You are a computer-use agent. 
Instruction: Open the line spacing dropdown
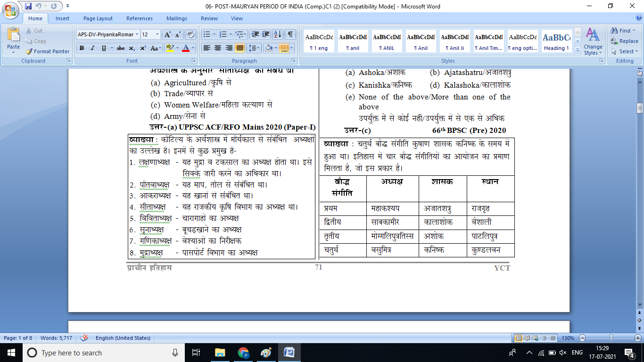(254, 48)
